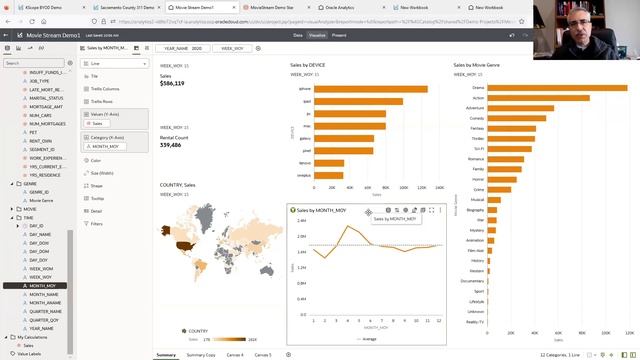
Task: Select the Properties pane icon
Action: coord(147,48)
